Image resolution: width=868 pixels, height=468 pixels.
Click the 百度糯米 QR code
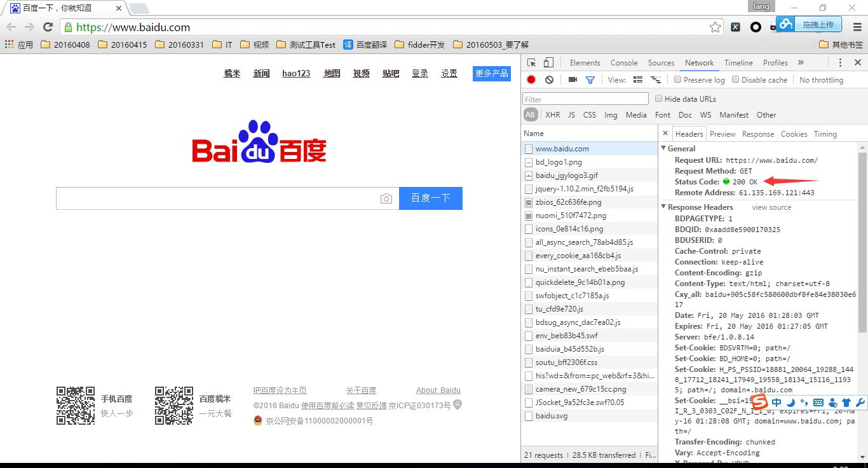(x=174, y=405)
